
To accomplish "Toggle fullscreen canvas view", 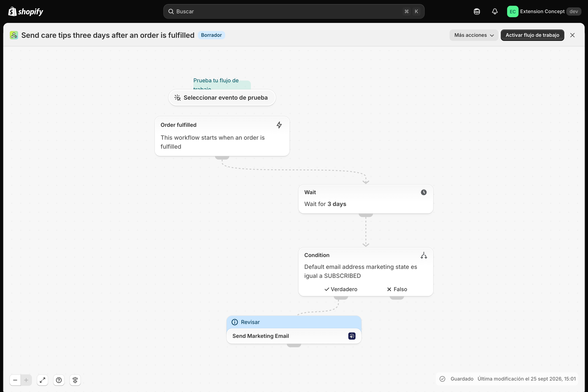I will pyautogui.click(x=43, y=380).
